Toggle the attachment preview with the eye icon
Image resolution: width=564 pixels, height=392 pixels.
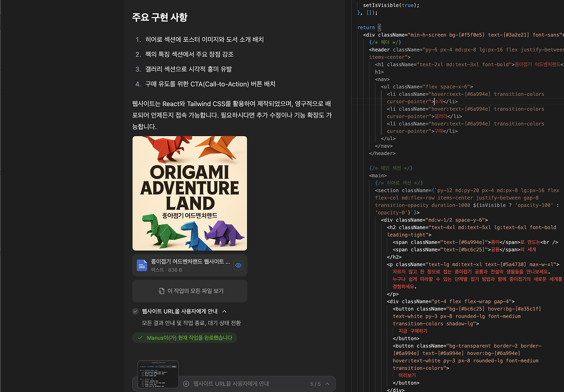(238, 265)
